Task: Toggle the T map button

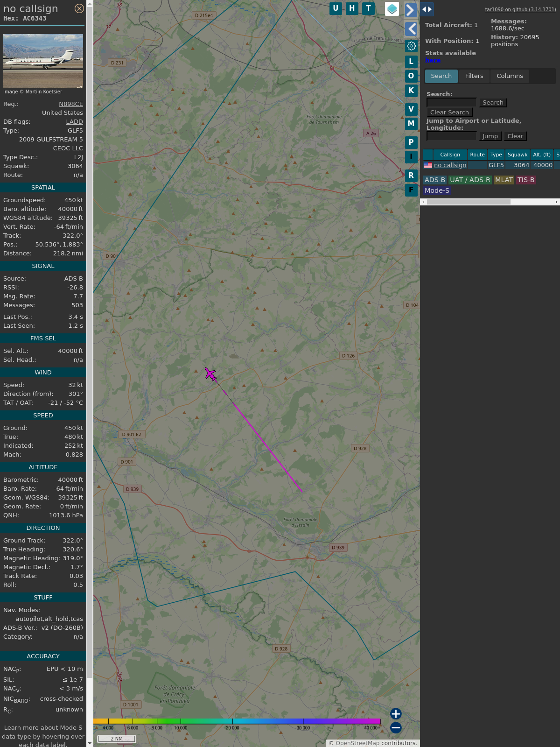Action: tap(369, 8)
